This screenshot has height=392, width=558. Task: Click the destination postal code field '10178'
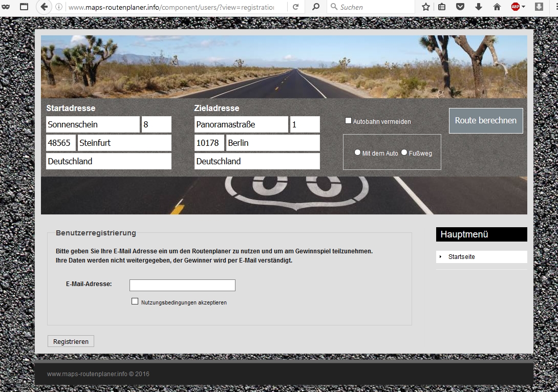pos(209,143)
